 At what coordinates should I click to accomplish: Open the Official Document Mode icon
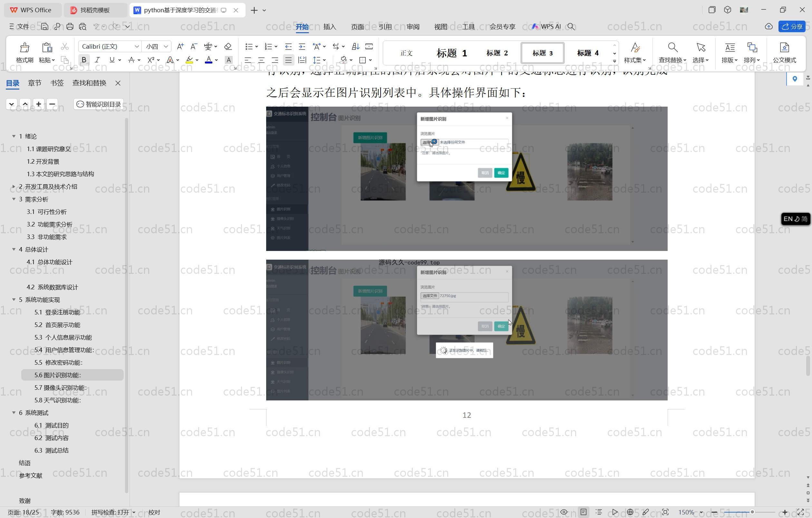click(x=784, y=47)
